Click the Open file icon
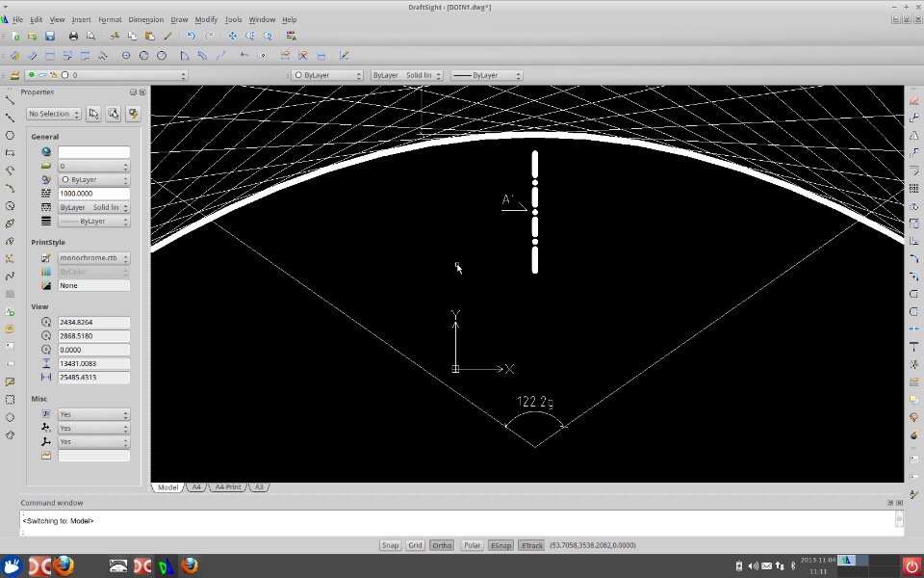The height and width of the screenshot is (578, 924). pos(33,36)
